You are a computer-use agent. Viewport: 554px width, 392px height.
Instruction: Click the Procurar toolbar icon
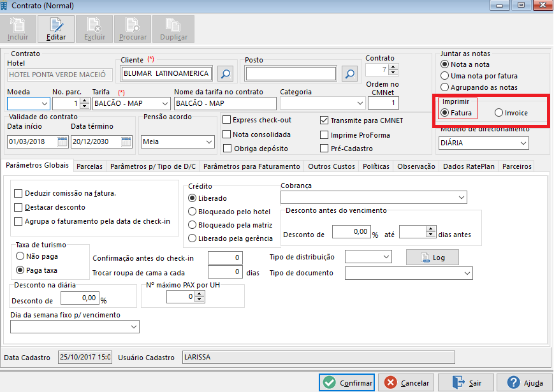pyautogui.click(x=133, y=29)
